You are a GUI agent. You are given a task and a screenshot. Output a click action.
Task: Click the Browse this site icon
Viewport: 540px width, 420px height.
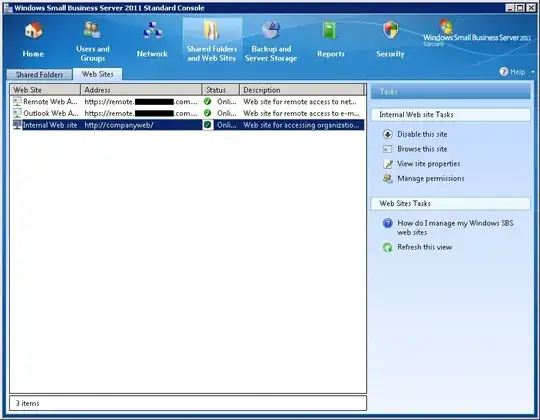388,149
